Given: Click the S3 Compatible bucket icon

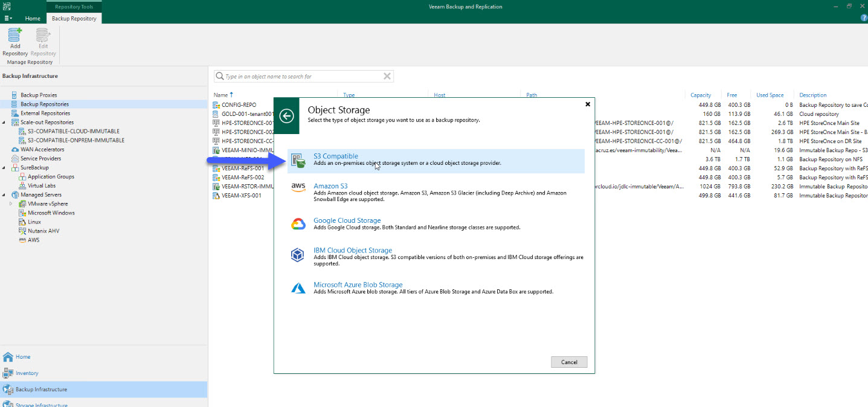Looking at the screenshot, I should coord(298,161).
